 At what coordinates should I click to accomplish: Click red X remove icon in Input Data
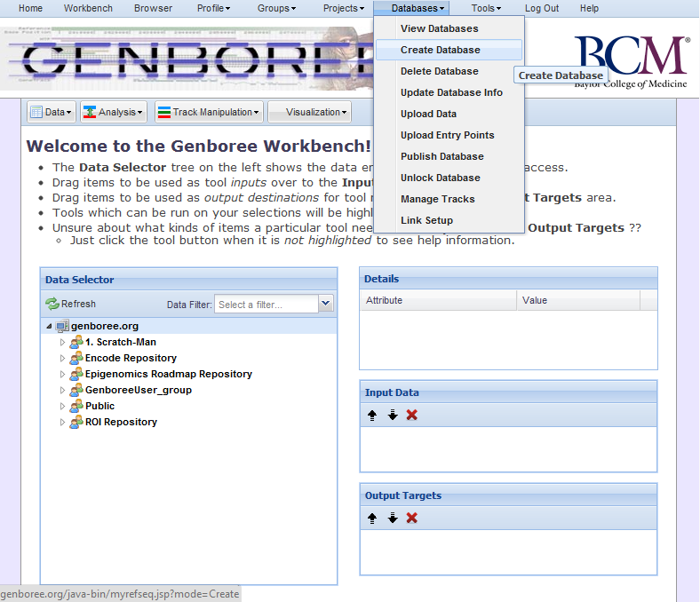click(x=412, y=416)
